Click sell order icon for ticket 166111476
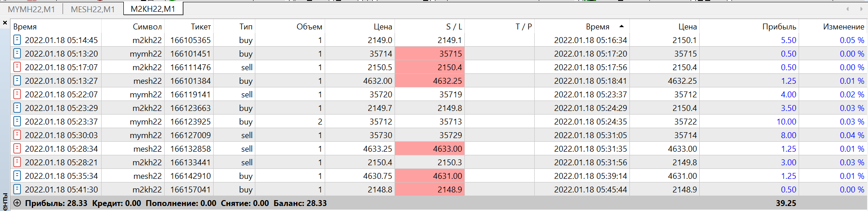 click(17, 67)
